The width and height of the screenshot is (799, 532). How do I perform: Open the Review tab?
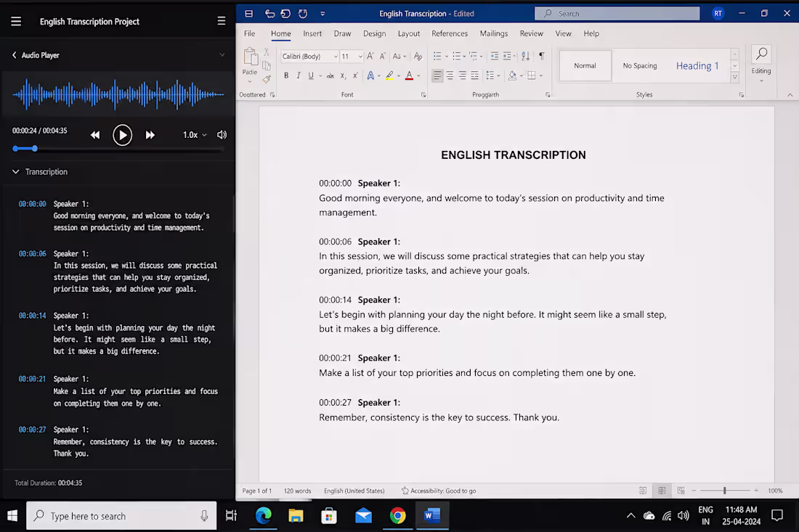[532, 33]
